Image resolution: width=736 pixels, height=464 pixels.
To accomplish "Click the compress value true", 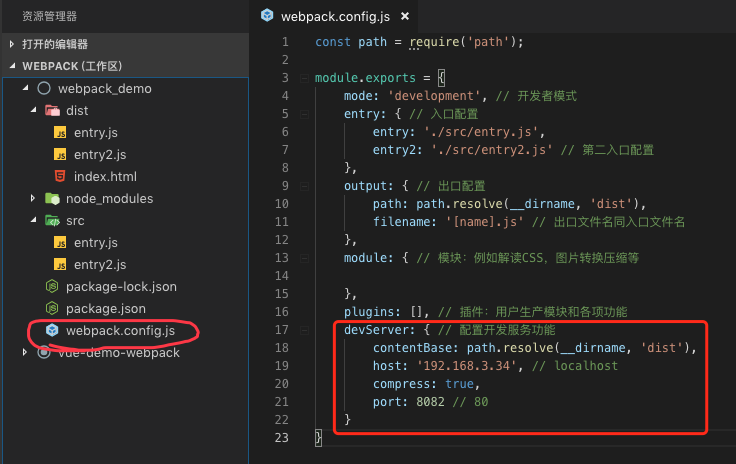I will pos(460,384).
